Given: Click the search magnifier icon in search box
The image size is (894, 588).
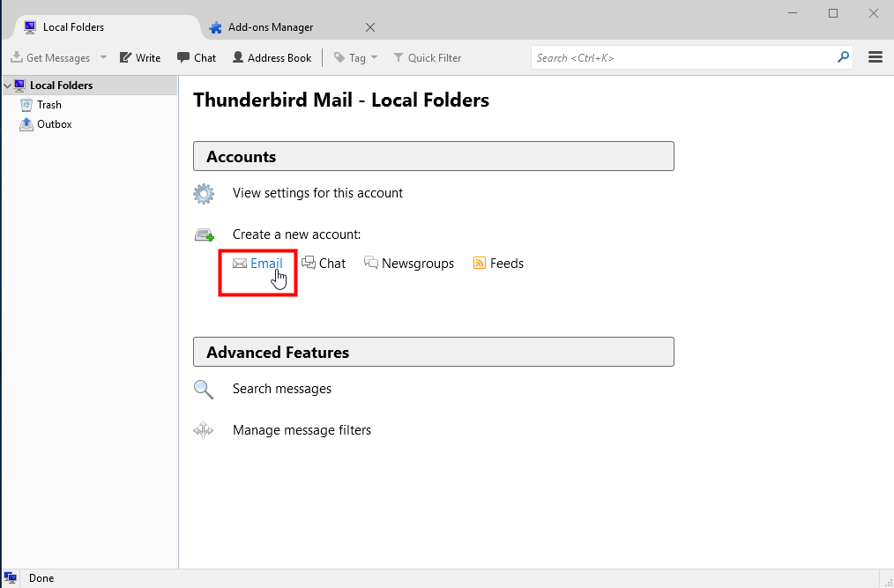Looking at the screenshot, I should click(843, 57).
